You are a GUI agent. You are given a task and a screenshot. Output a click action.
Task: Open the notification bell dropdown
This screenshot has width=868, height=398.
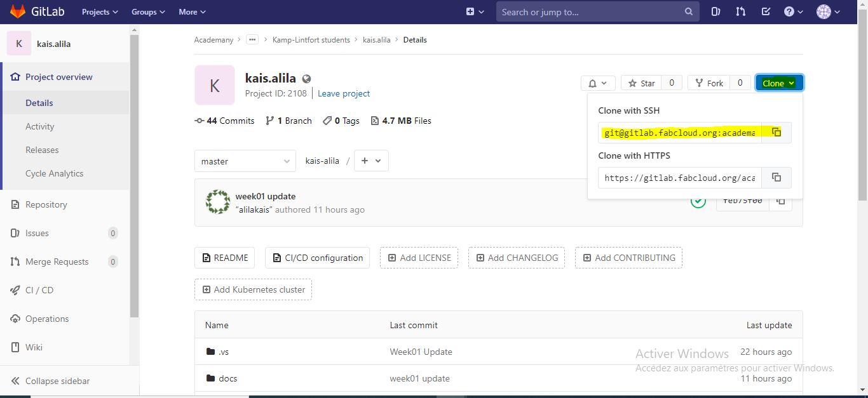[598, 83]
